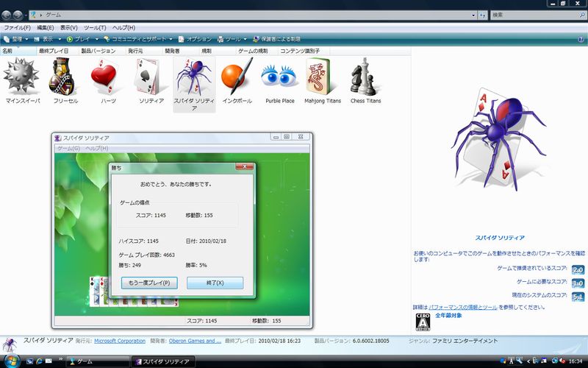Click the address bar showing ゲーム
Image resolution: width=588 pixels, height=368 pixels.
pos(251,15)
